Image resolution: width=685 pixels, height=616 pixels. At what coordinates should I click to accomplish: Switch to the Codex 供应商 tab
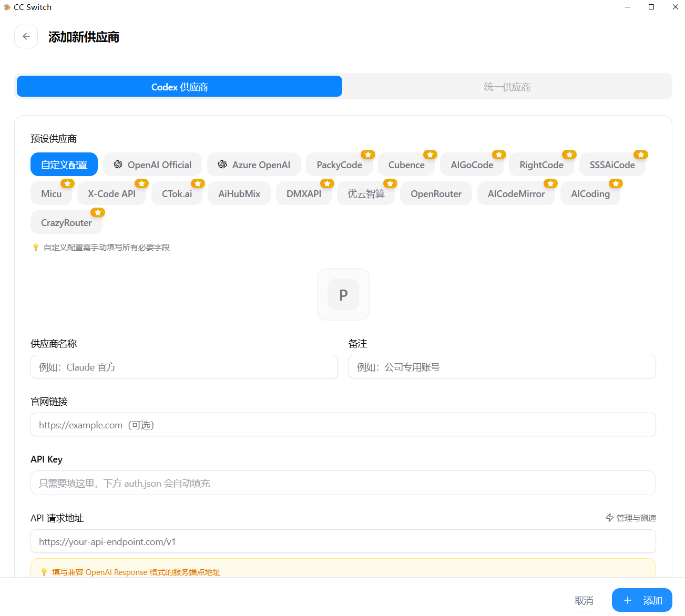pyautogui.click(x=179, y=87)
